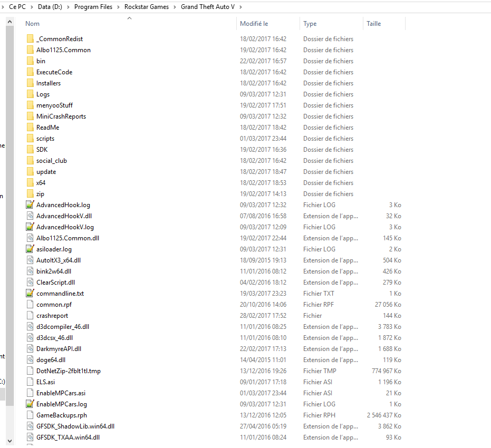Click the 2 546 437 Ko size value

click(384, 415)
